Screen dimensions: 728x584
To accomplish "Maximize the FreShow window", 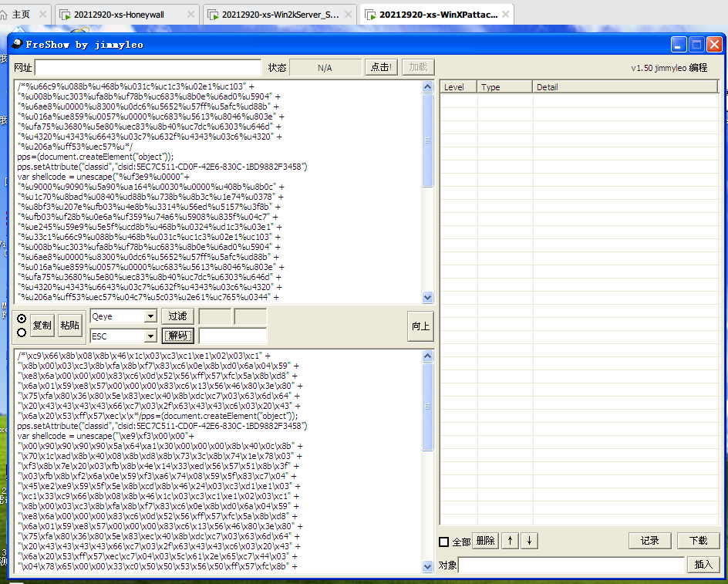I will [x=696, y=45].
